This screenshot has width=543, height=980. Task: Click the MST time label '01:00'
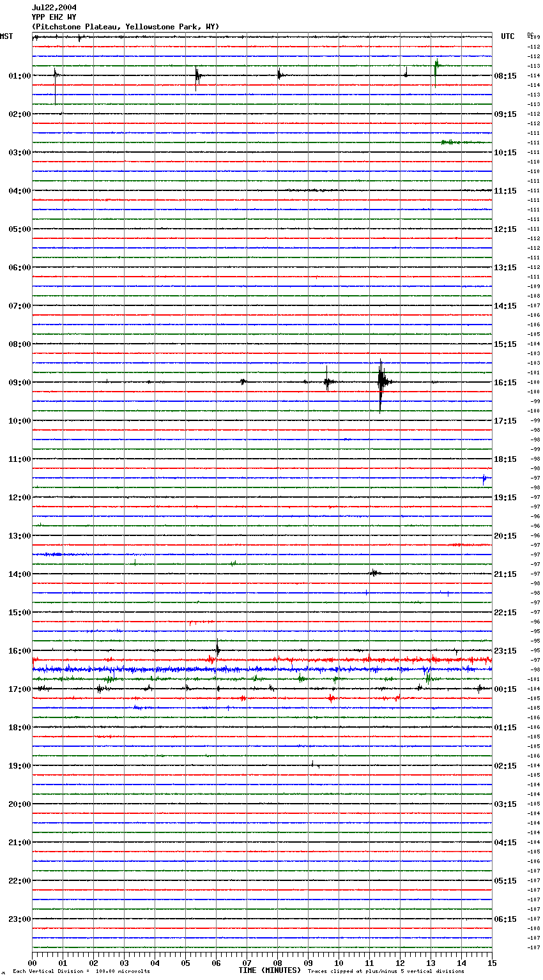pos(20,76)
